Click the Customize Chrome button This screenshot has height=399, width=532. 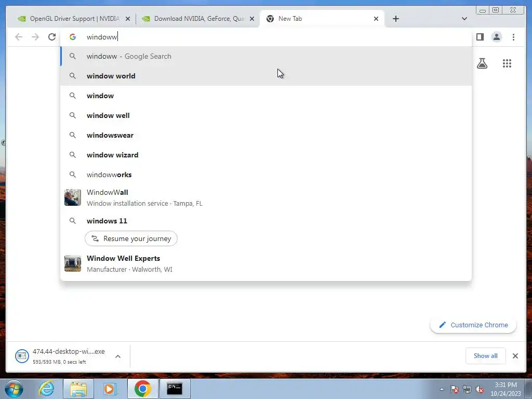click(473, 325)
